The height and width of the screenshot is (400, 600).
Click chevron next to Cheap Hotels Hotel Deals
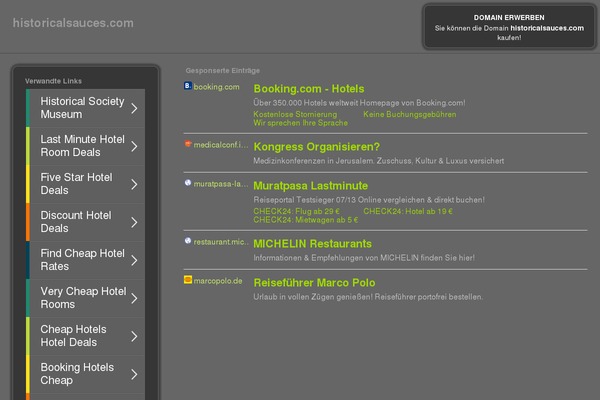pos(134,336)
